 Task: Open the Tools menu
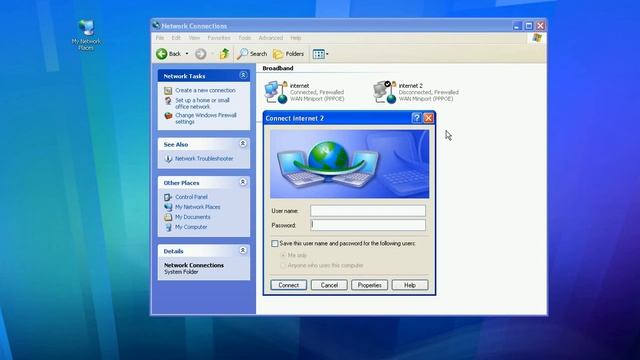point(245,38)
